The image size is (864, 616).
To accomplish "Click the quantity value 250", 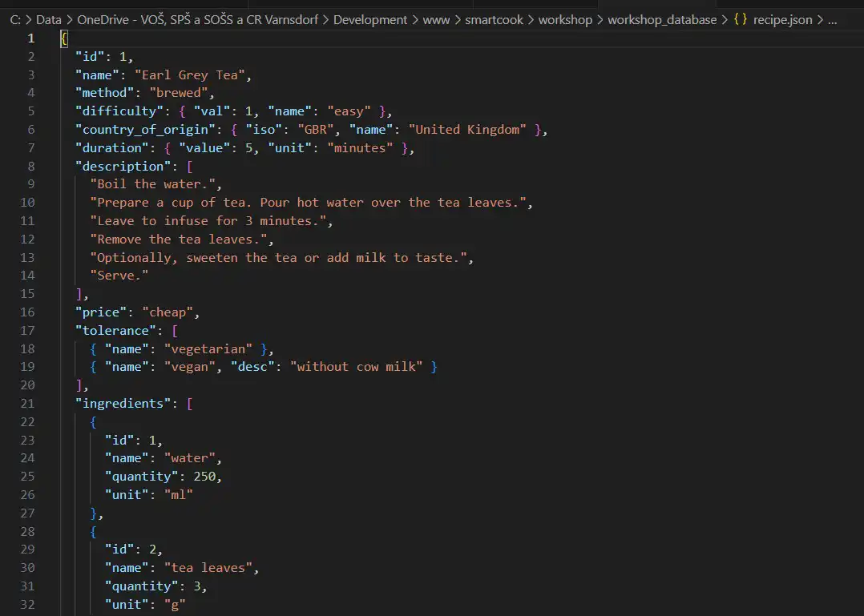I will coord(204,477).
